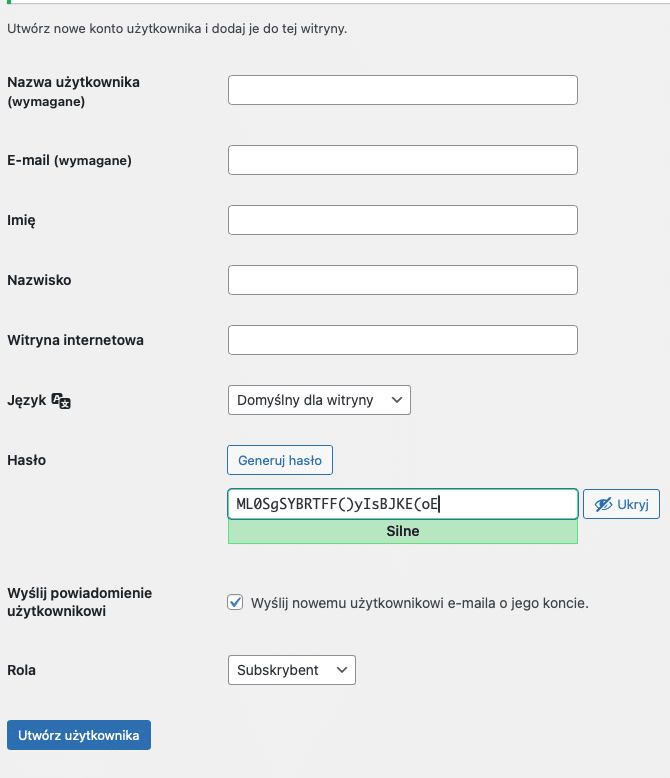The image size is (670, 778).
Task: Click the translation icon beside Język
Action: [x=61, y=401]
